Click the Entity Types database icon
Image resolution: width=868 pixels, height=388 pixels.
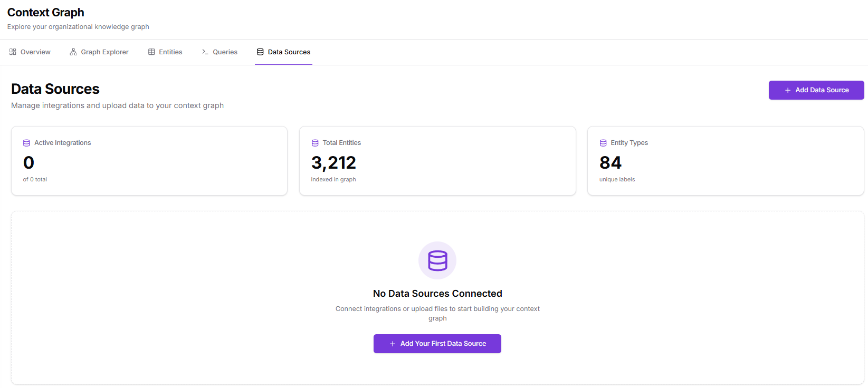point(603,143)
